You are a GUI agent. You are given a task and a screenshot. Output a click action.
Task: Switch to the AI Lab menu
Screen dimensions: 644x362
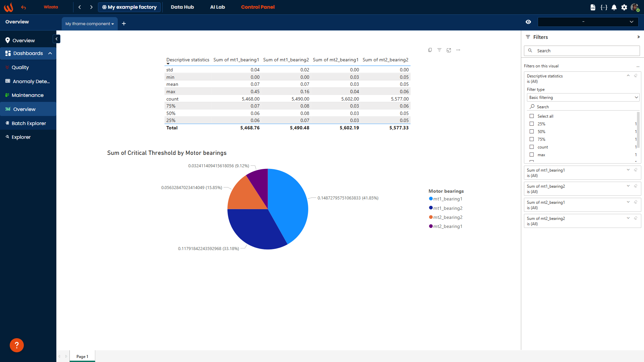point(217,7)
